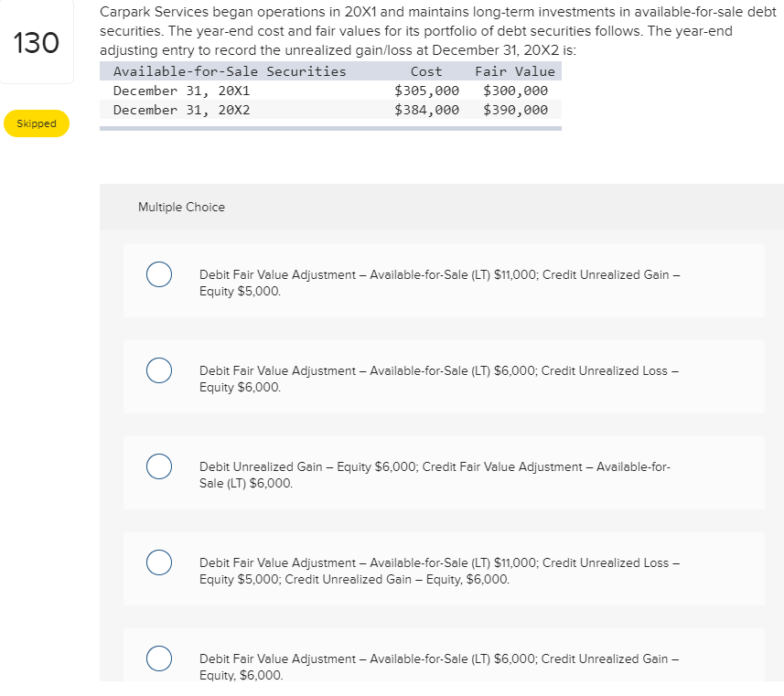This screenshot has width=784, height=696.
Task: Click answer text crediting Unrealized Gain – Equity $5,000
Action: 439,283
